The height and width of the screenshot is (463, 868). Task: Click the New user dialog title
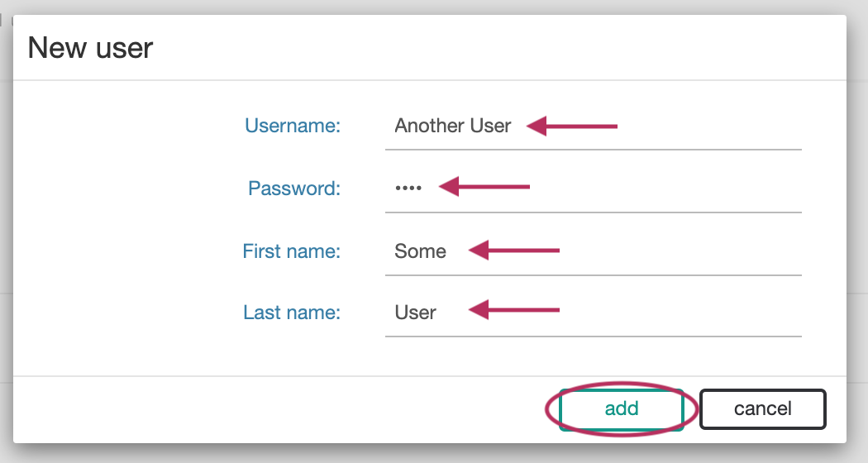(90, 48)
